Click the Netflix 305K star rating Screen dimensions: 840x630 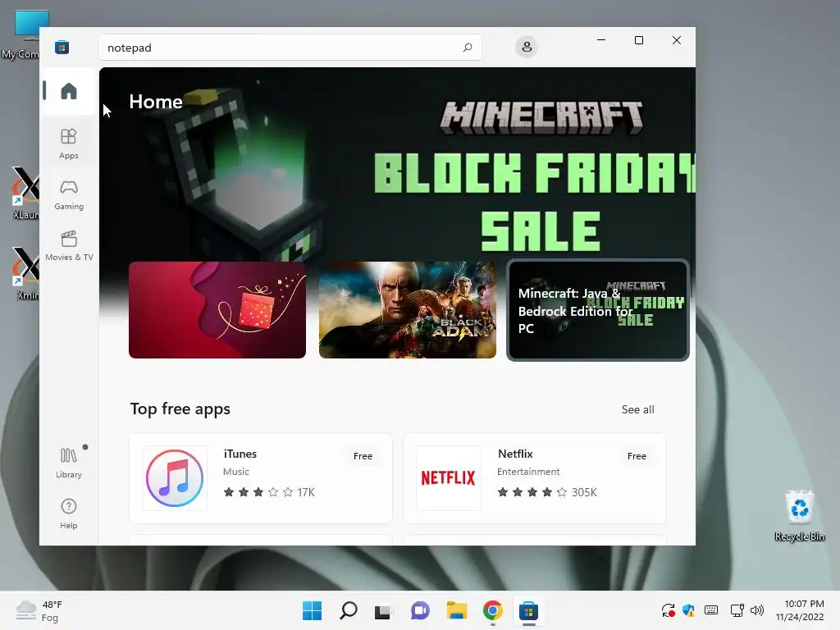pyautogui.click(x=547, y=492)
